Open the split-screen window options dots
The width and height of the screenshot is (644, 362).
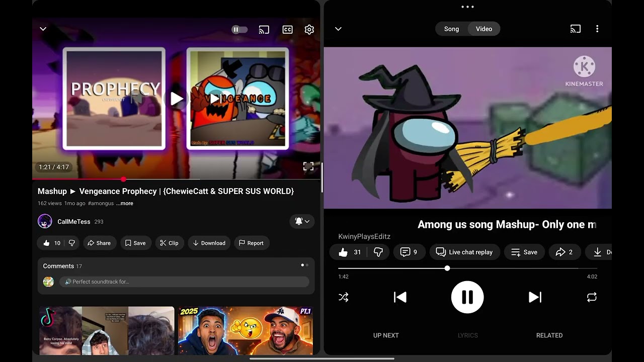(x=467, y=7)
